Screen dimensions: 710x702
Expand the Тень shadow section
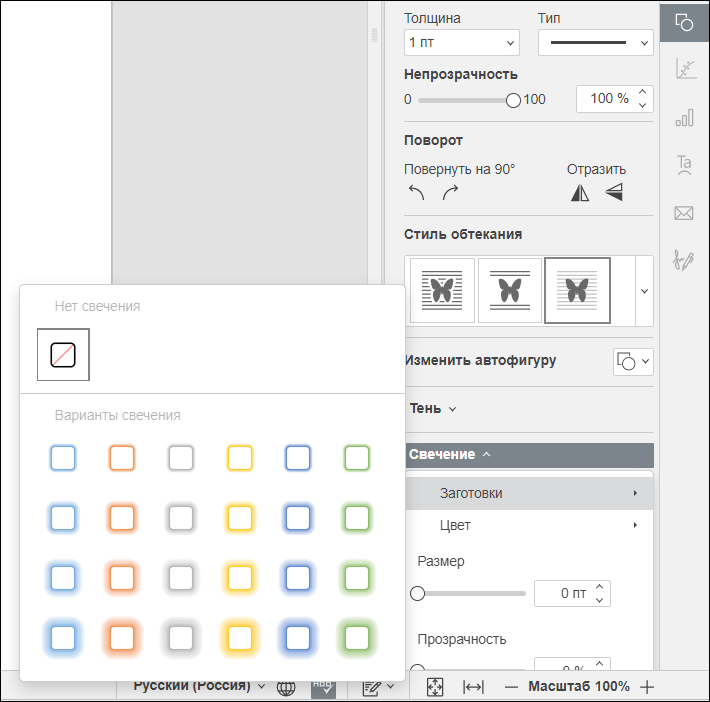(x=433, y=409)
